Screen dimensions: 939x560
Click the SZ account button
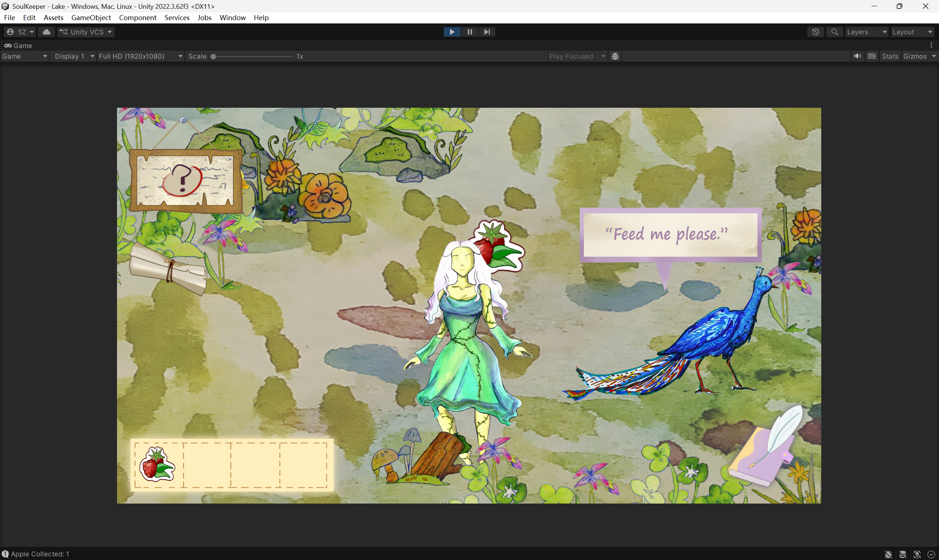[21, 32]
